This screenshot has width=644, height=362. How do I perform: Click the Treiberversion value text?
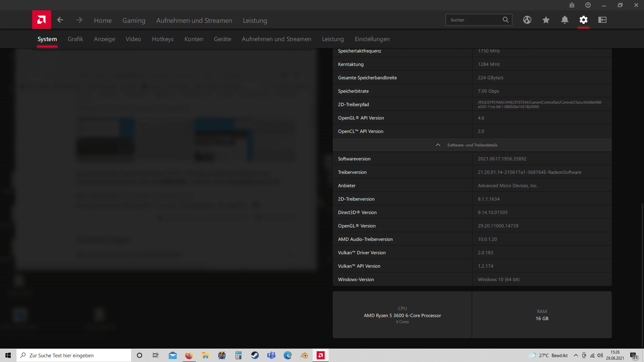(529, 172)
